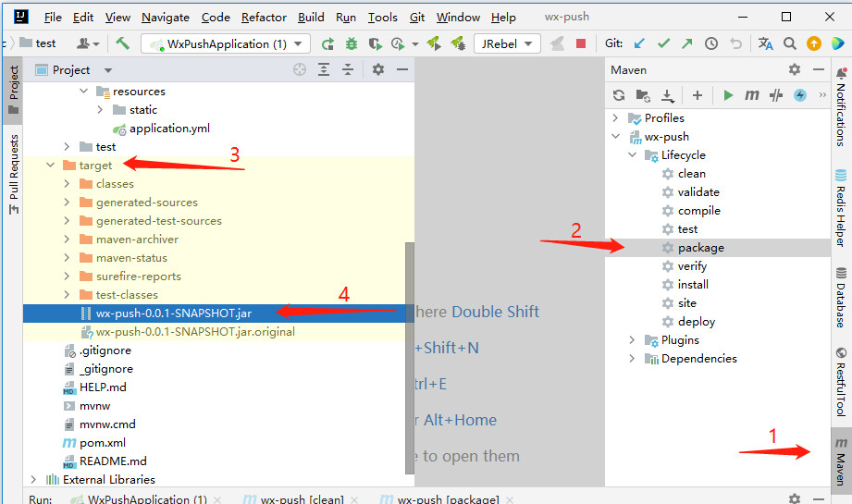Collapse Maven Lifecycle node

pos(632,154)
